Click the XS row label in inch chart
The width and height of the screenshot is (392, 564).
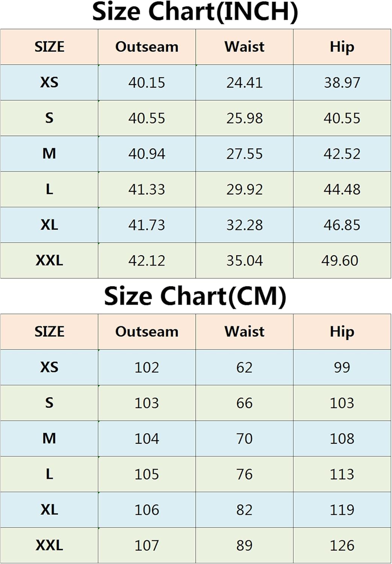pyautogui.click(x=49, y=82)
